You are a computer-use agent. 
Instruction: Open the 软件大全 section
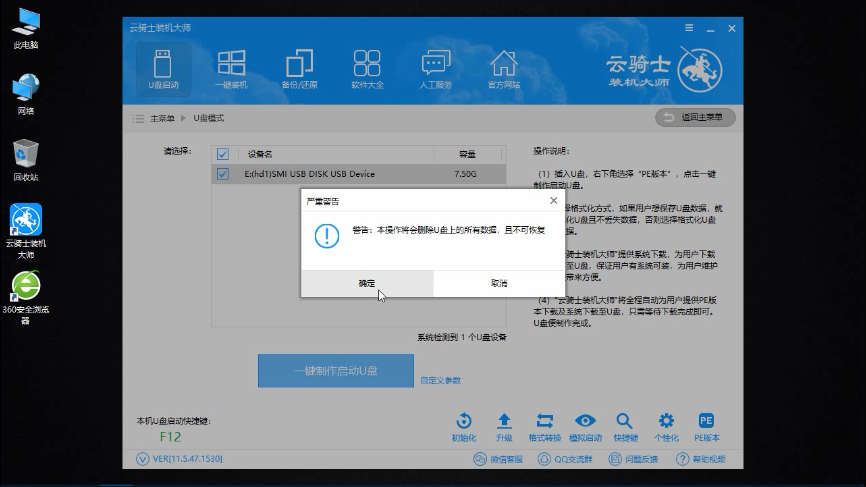367,70
